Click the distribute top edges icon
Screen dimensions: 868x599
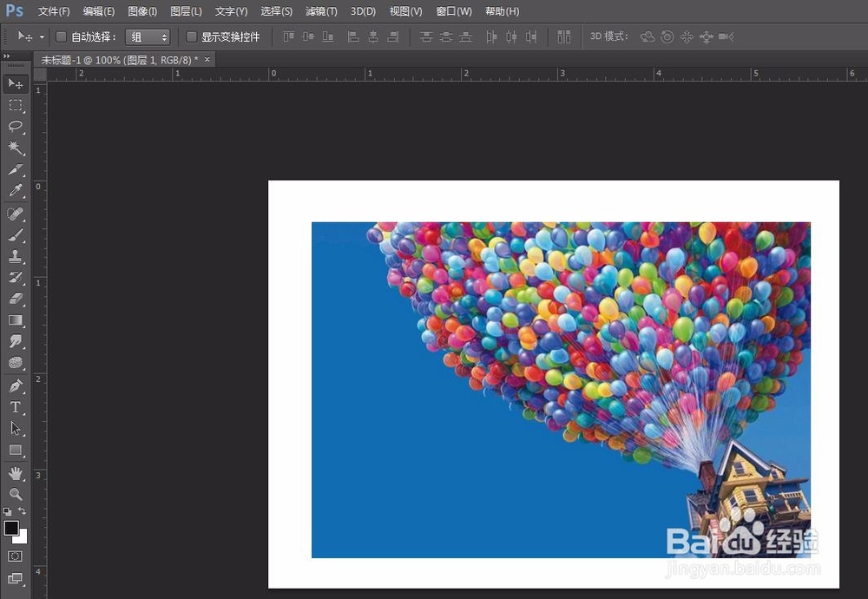point(425,37)
